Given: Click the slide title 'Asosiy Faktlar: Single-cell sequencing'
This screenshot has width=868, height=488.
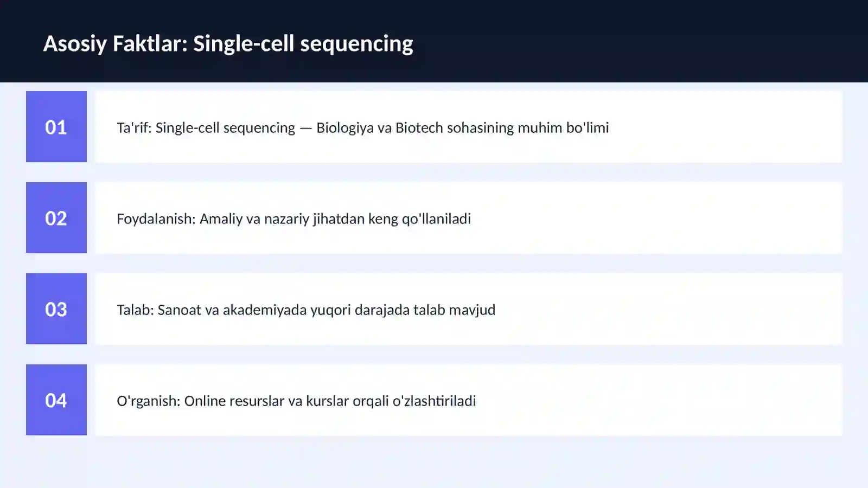Looking at the screenshot, I should coord(228,43).
